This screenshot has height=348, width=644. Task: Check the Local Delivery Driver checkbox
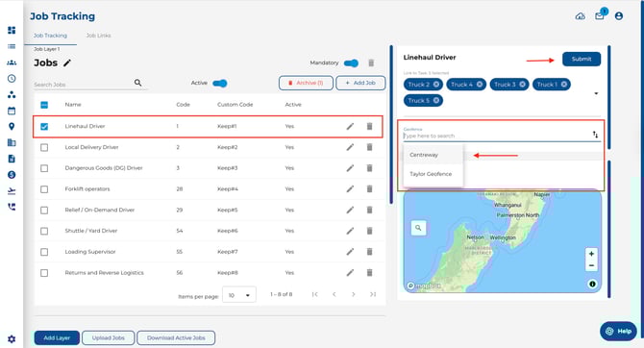point(44,147)
